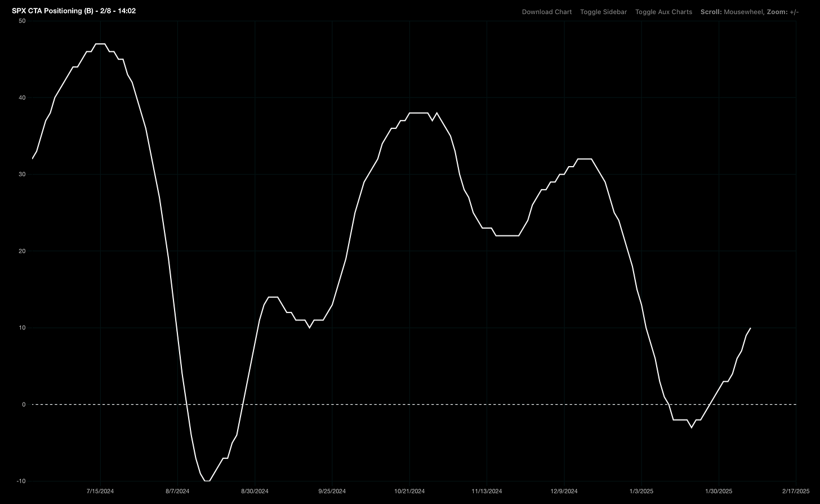The image size is (820, 504).
Task: Click the Scroll: Mousewheel, Zoom hint text
Action: [x=750, y=12]
